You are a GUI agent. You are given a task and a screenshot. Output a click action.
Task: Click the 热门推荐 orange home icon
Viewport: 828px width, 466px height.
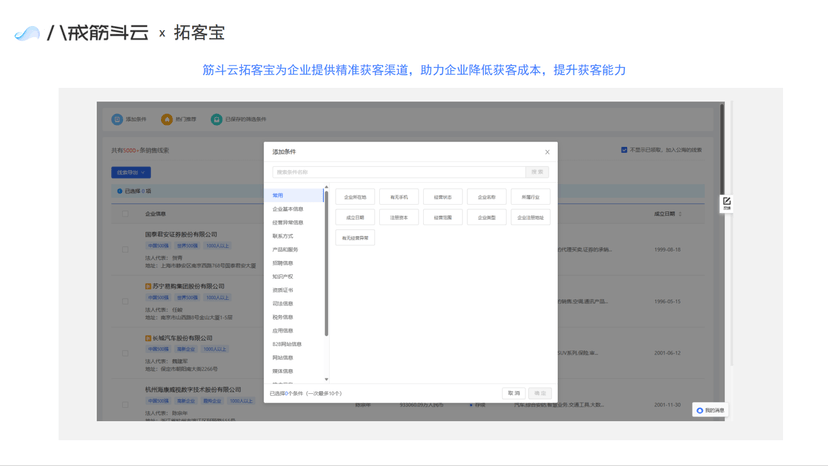167,119
